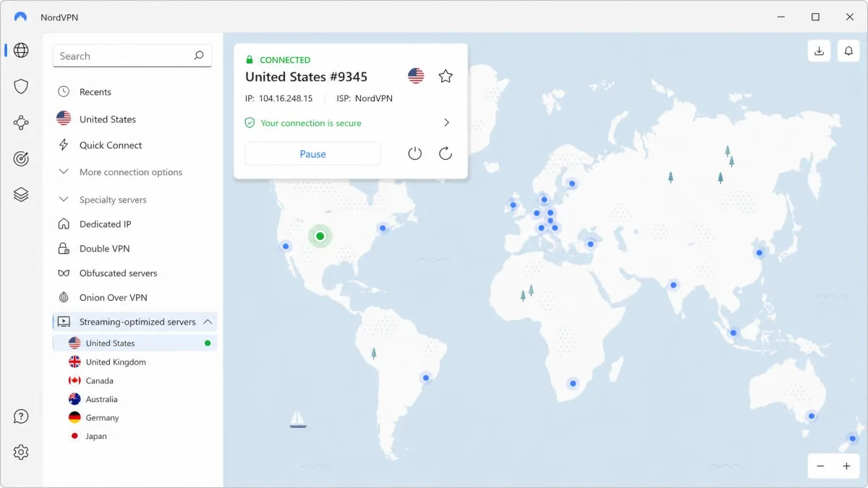This screenshot has height=488, width=868.
Task: Click the New Zealand server map pin
Action: (853, 439)
